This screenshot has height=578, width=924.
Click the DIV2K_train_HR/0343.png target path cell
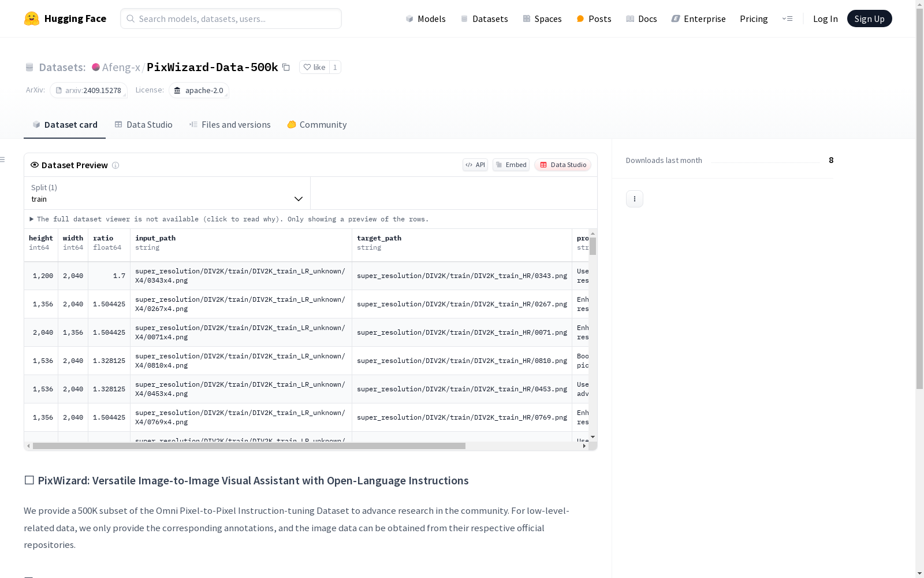[x=462, y=276]
